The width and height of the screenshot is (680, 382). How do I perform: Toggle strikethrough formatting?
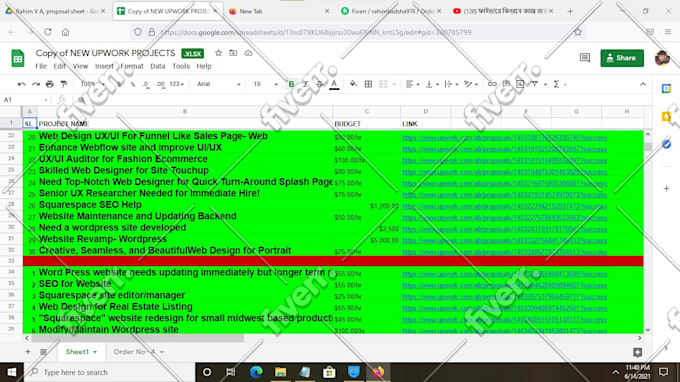320,84
